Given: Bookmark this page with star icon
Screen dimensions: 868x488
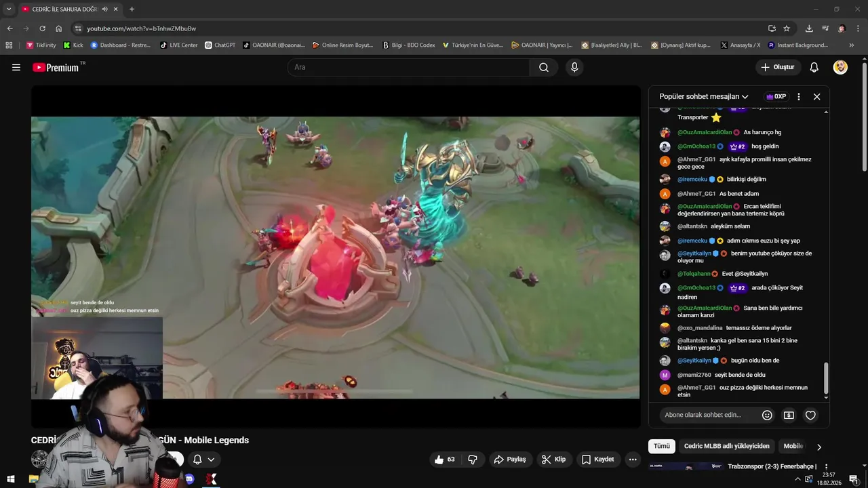Looking at the screenshot, I should [x=787, y=28].
